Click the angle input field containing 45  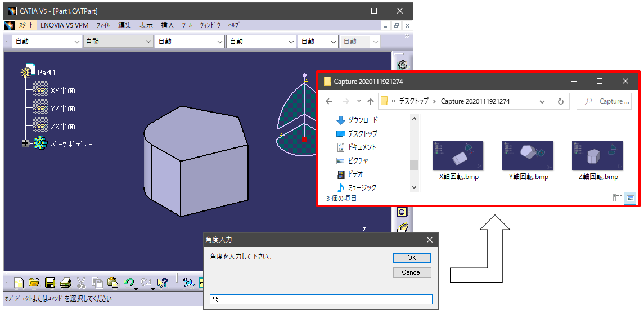321,299
